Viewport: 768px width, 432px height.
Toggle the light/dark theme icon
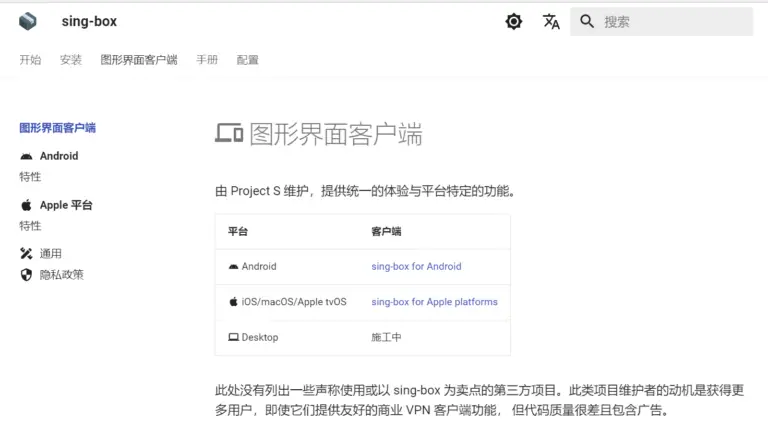[x=514, y=21]
